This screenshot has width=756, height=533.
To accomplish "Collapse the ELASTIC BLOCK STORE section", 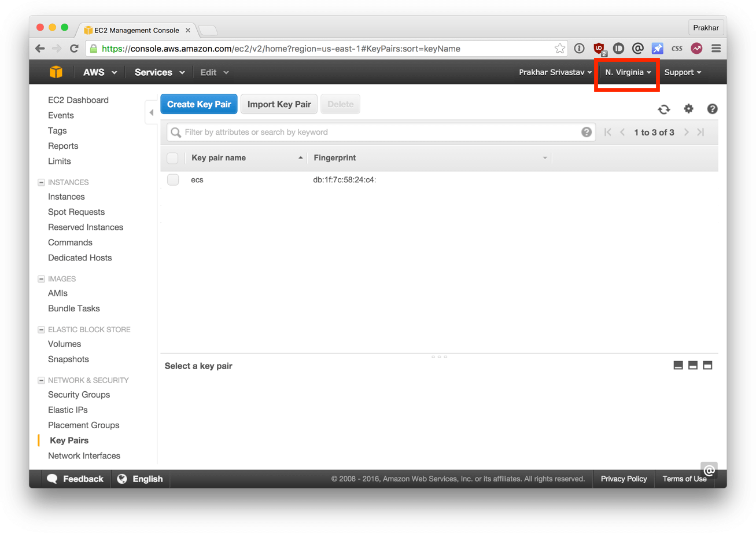I will point(41,330).
